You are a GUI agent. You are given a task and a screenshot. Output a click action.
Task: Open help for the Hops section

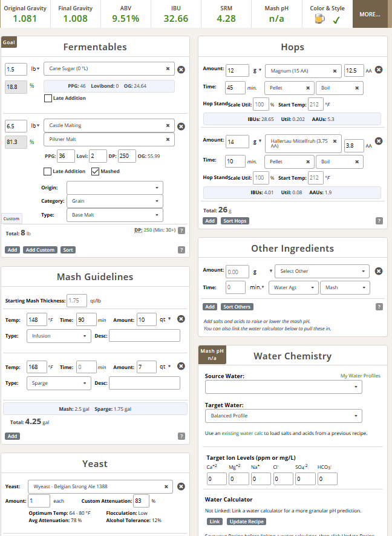pos(379,221)
